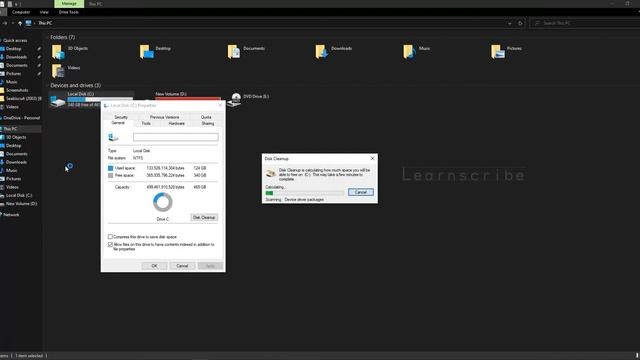Click the gray Free space color swatch
The image size is (640, 360).
pos(110,176)
